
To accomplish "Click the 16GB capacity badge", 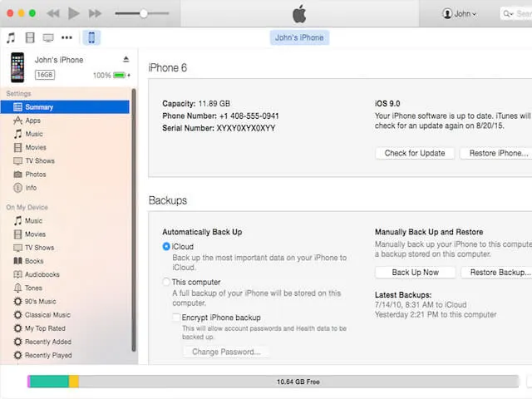I will click(x=45, y=75).
